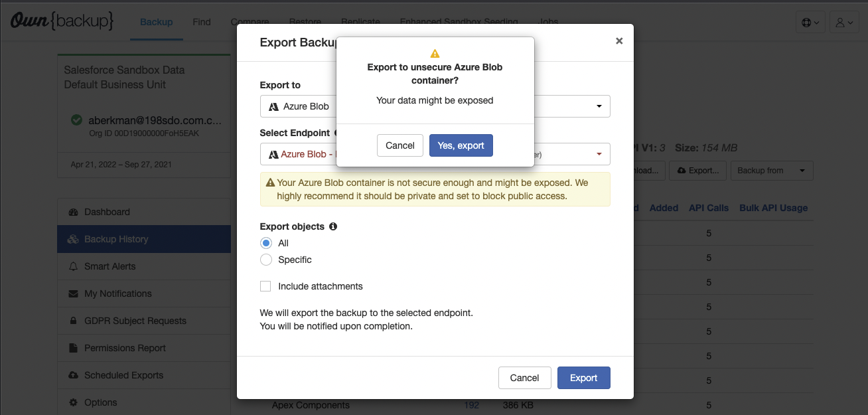This screenshot has height=415, width=868.
Task: Open Dashboard in the sidebar
Action: 144,212
